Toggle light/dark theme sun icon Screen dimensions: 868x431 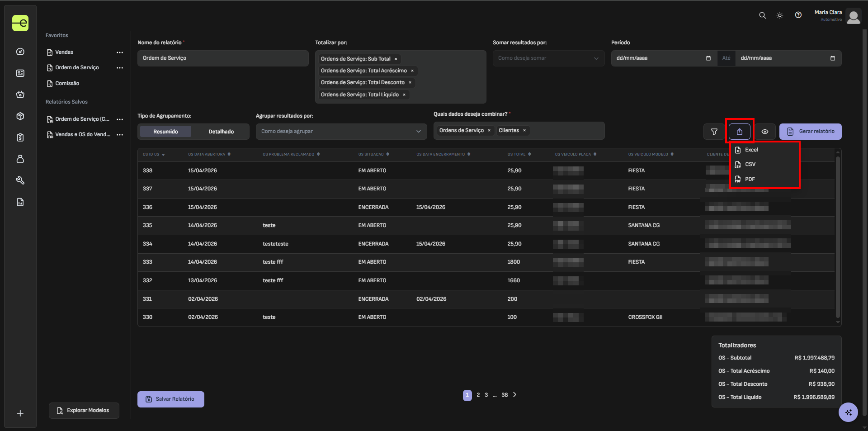pyautogui.click(x=780, y=15)
